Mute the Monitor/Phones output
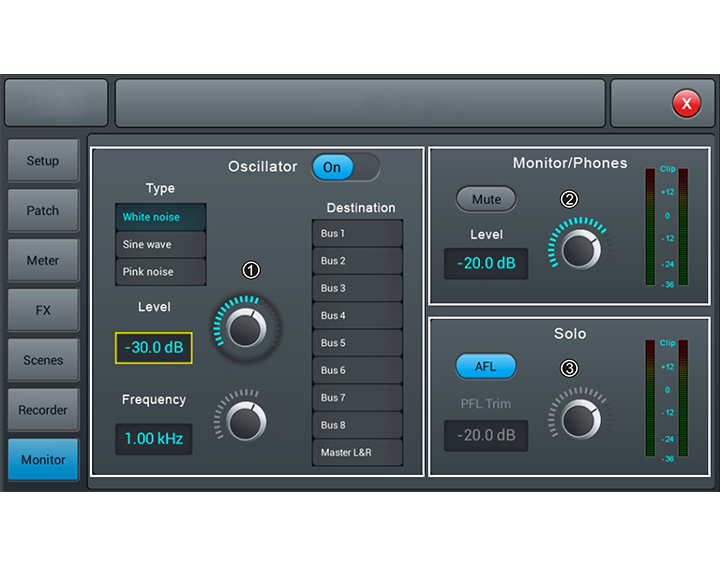Viewport: 720px width, 567px height. 486,199
